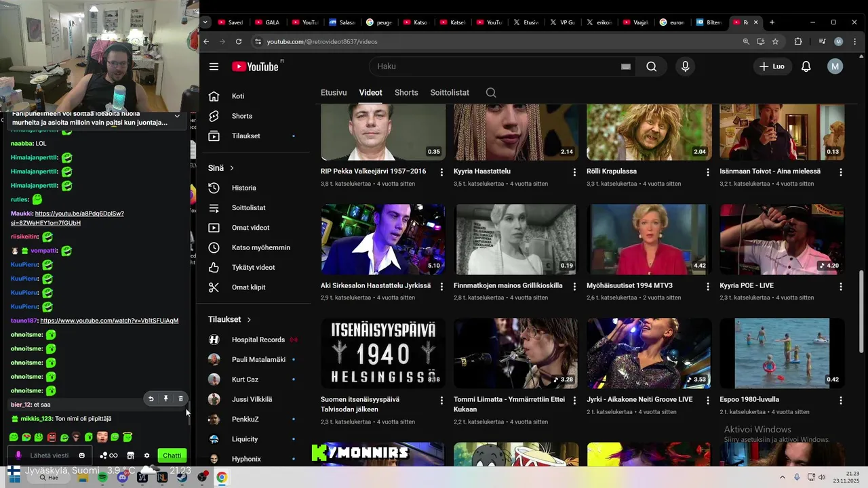Expand the Sinä section chevron
The width and height of the screenshot is (868, 488).
tap(232, 168)
